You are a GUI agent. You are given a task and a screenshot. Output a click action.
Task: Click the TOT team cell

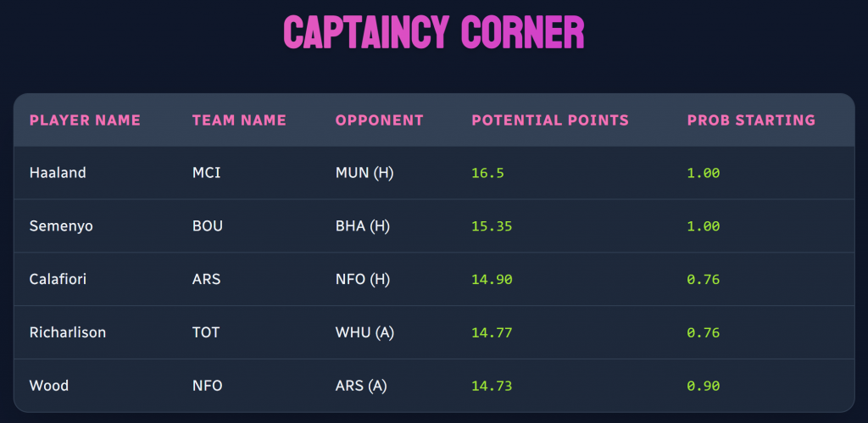206,332
